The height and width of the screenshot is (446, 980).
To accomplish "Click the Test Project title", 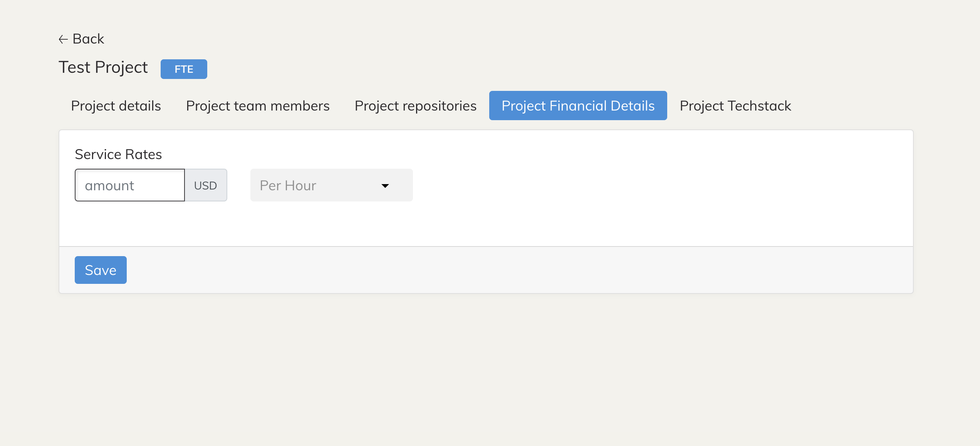I will (x=102, y=67).
